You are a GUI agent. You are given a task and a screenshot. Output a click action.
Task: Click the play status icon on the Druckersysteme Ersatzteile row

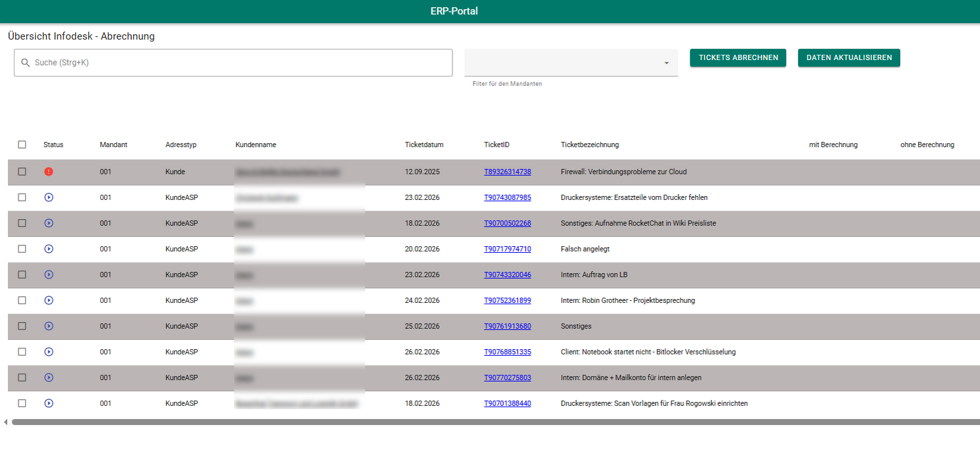click(x=49, y=197)
